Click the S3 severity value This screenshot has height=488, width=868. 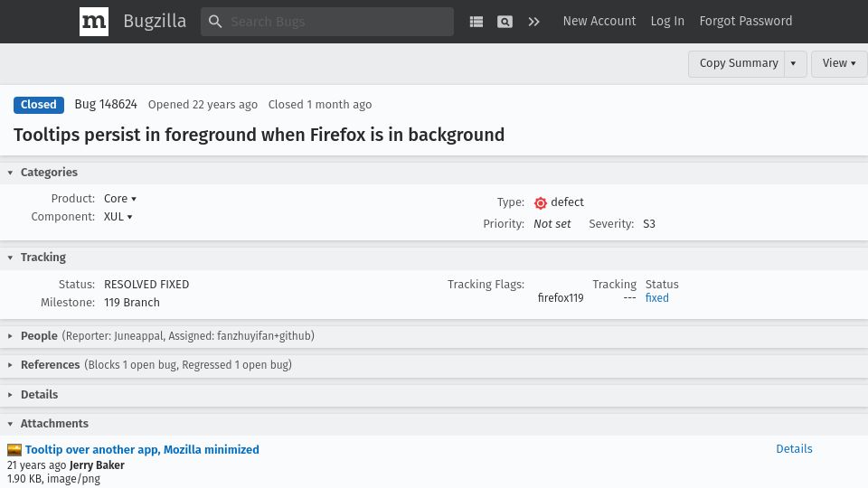coord(649,223)
